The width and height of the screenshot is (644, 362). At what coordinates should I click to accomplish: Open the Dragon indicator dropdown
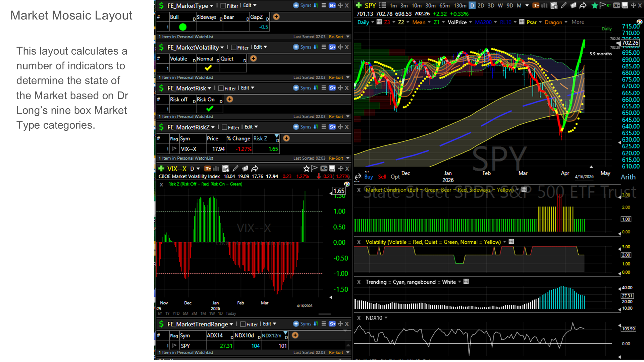coord(566,22)
